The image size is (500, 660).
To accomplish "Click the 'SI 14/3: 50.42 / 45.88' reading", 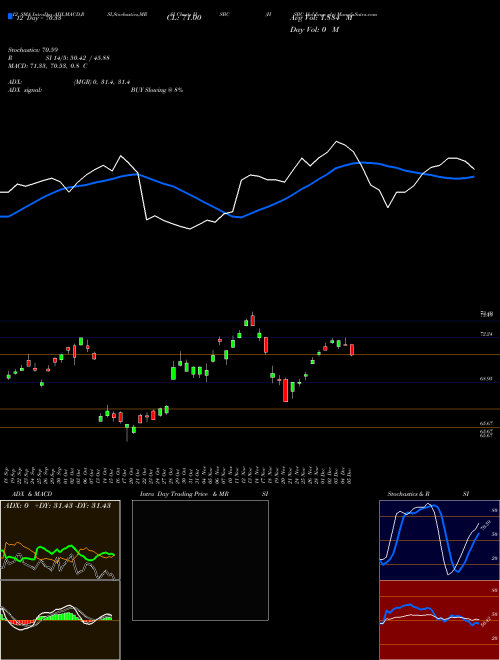I will (78, 58).
